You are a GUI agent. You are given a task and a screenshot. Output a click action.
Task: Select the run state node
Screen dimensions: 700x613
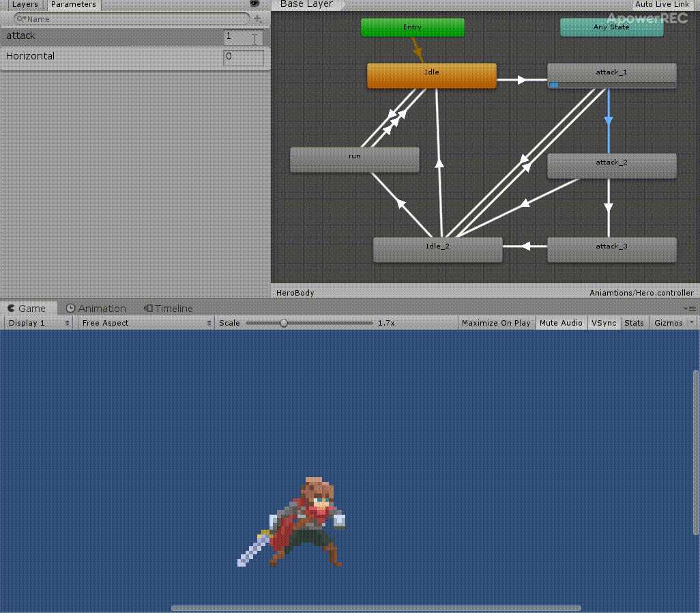[x=355, y=160]
